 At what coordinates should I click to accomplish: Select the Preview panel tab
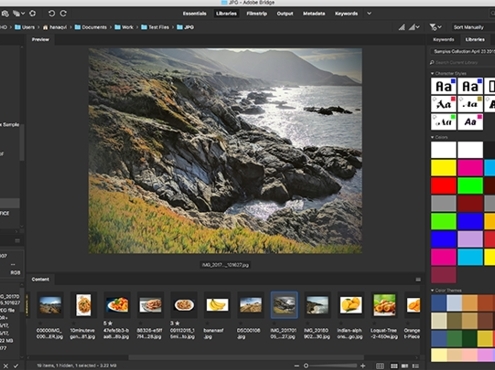point(40,39)
